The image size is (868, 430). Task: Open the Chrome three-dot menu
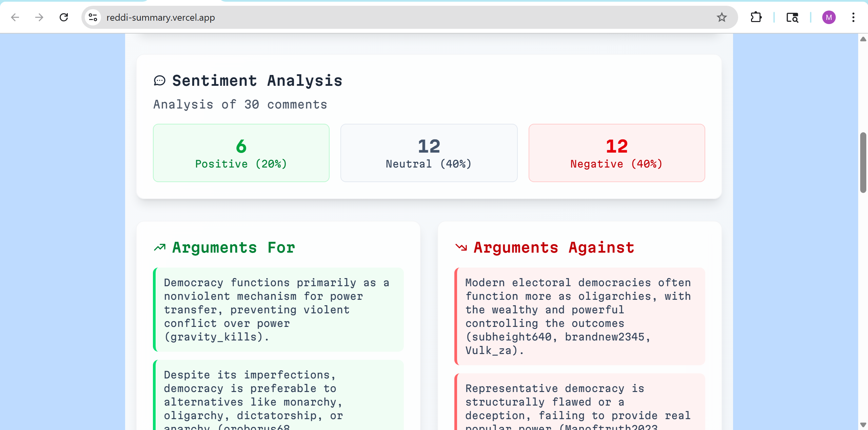tap(853, 17)
